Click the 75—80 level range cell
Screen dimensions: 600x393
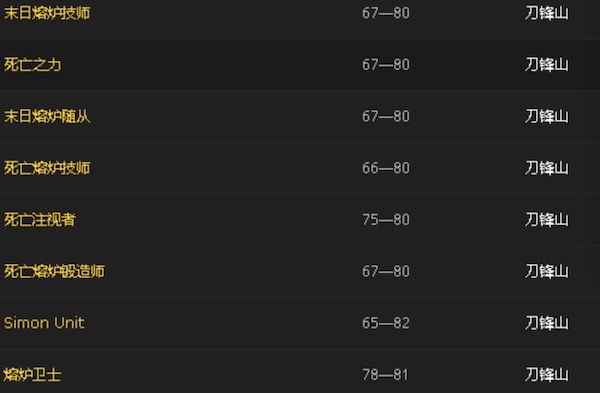[x=386, y=220]
